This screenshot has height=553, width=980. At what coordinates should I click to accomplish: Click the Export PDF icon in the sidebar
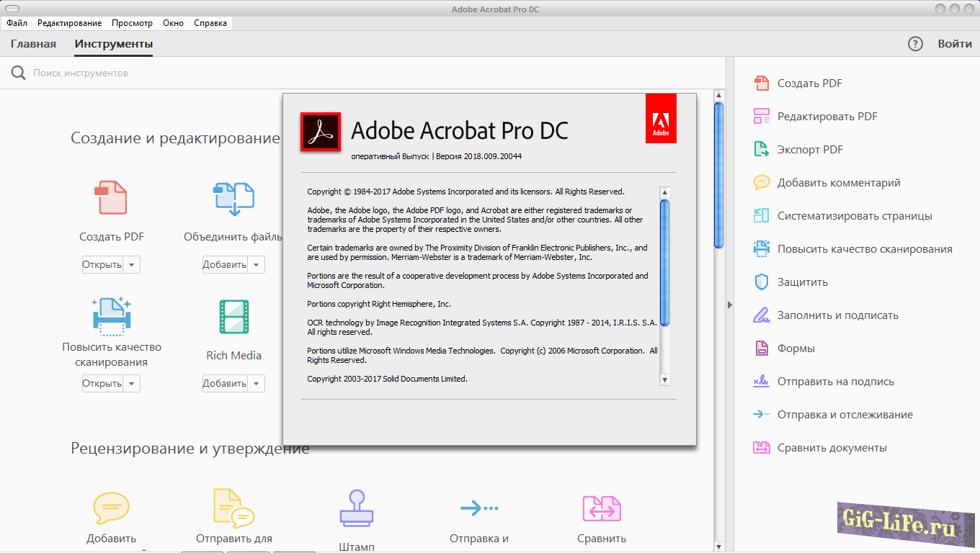pos(762,150)
